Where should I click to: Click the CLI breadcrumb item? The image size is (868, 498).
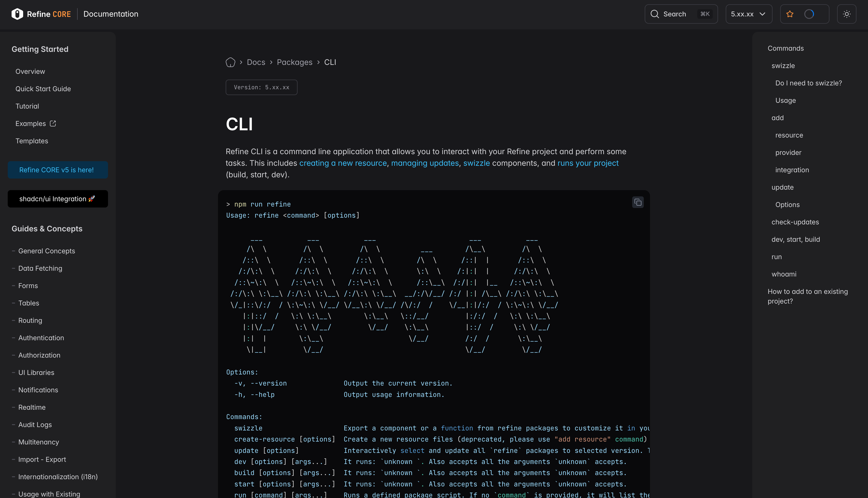tap(330, 62)
